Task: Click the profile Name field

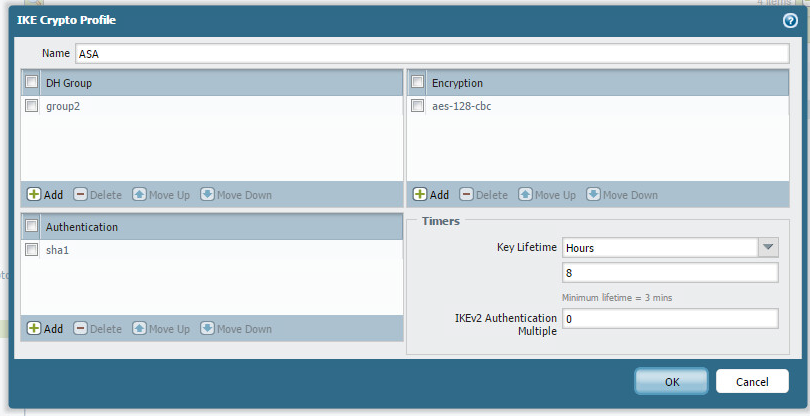Action: [x=425, y=53]
